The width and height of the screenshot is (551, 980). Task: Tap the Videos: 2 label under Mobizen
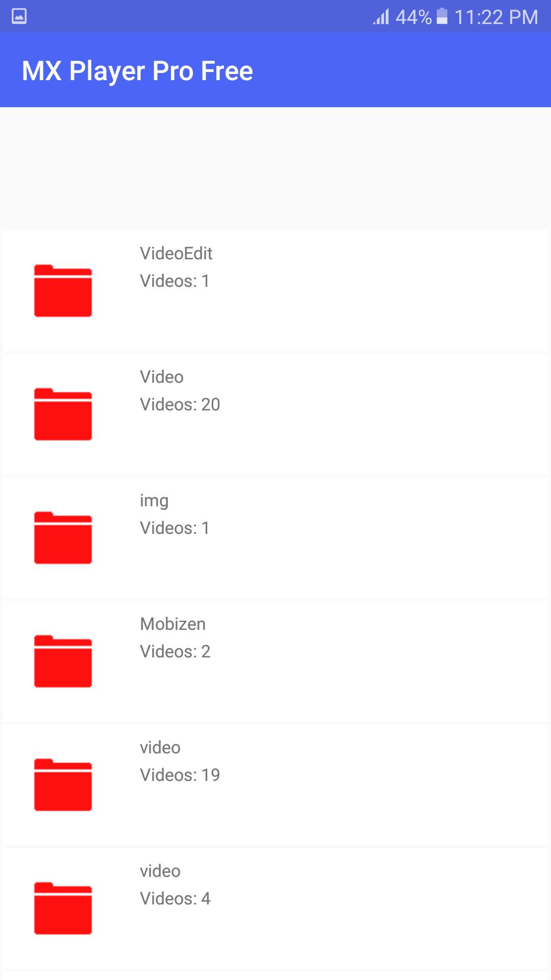click(x=175, y=651)
